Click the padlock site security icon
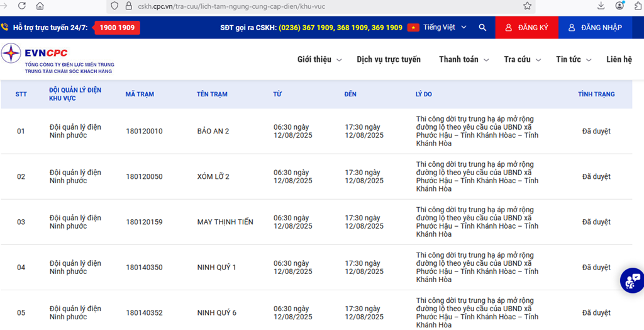This screenshot has height=330, width=644. click(128, 6)
